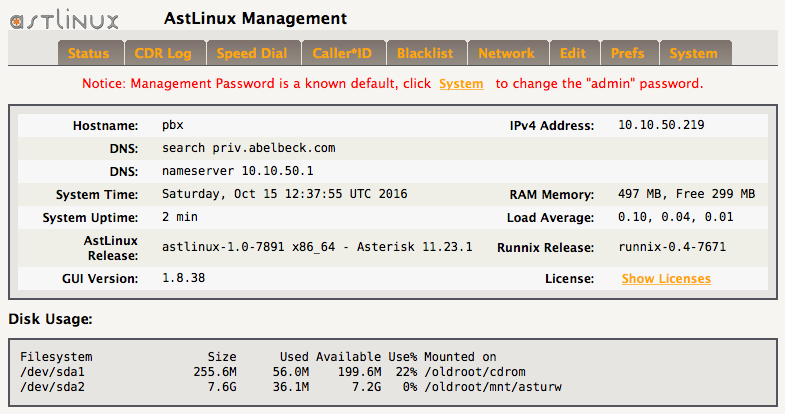Click the Mounted on column header

460,357
